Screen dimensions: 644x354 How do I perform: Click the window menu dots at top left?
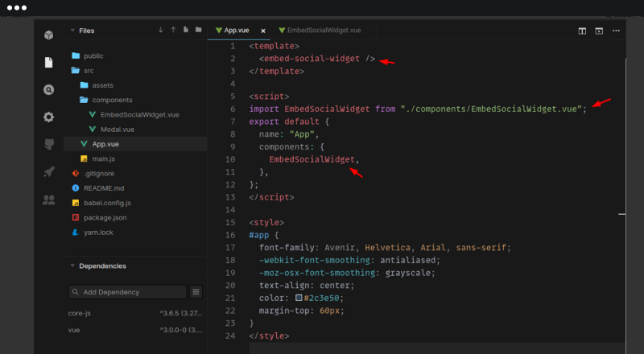[17, 8]
